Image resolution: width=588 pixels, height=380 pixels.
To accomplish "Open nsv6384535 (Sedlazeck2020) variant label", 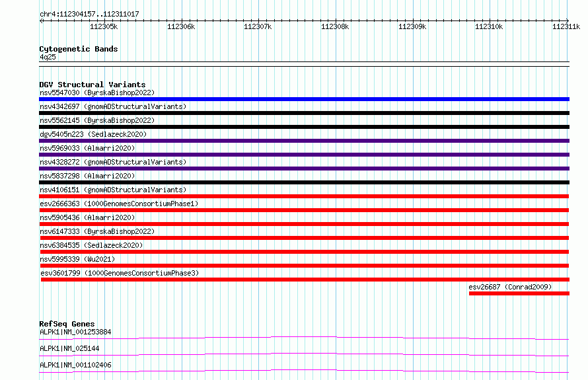I will coord(91,245).
